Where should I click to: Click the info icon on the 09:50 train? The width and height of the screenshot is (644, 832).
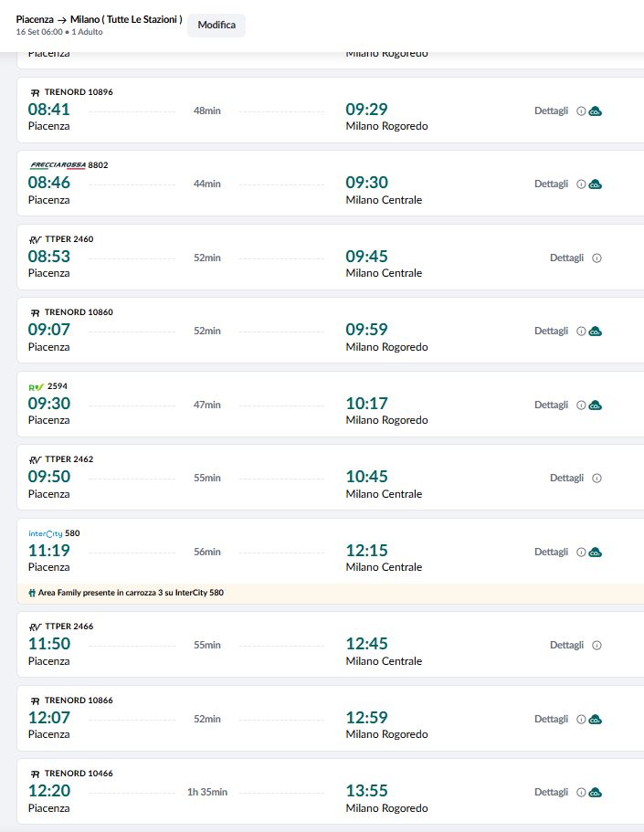click(597, 479)
